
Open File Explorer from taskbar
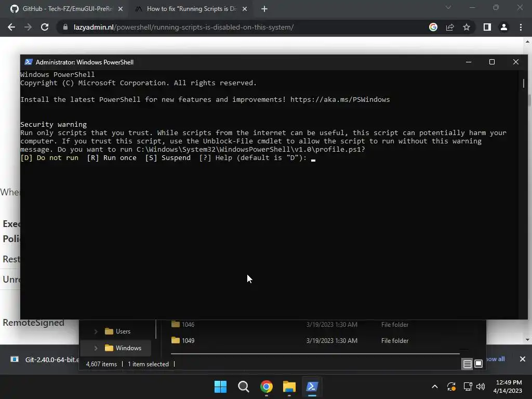tap(289, 387)
